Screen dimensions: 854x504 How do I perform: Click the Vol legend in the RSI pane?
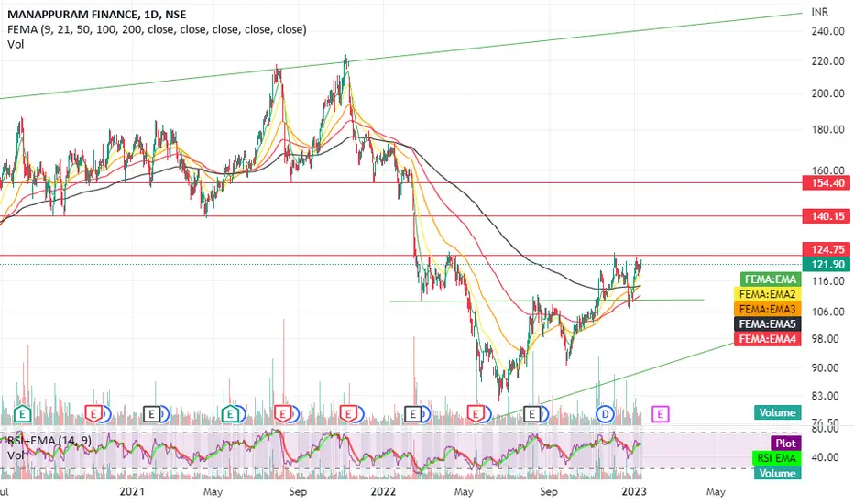pos(16,455)
